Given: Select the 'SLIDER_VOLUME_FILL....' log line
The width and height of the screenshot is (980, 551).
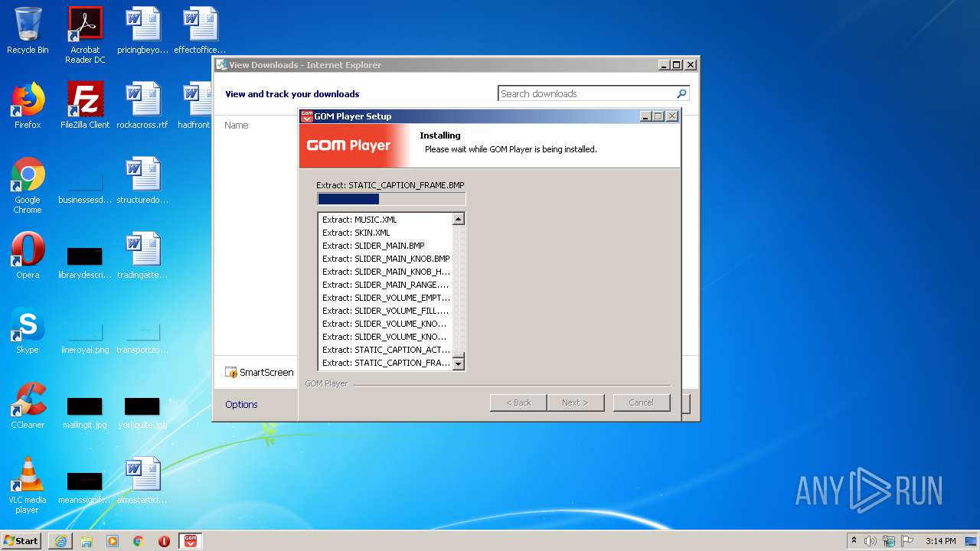Looking at the screenshot, I should click(386, 311).
